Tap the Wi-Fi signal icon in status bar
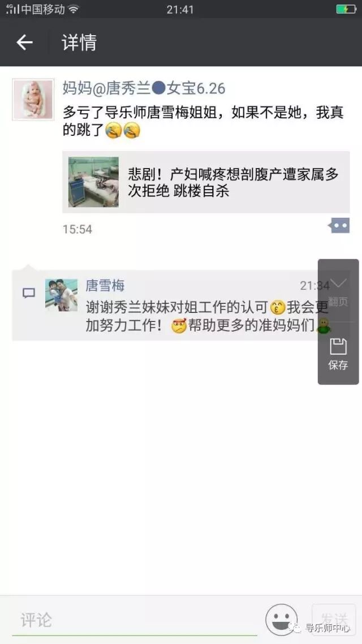 (x=74, y=9)
